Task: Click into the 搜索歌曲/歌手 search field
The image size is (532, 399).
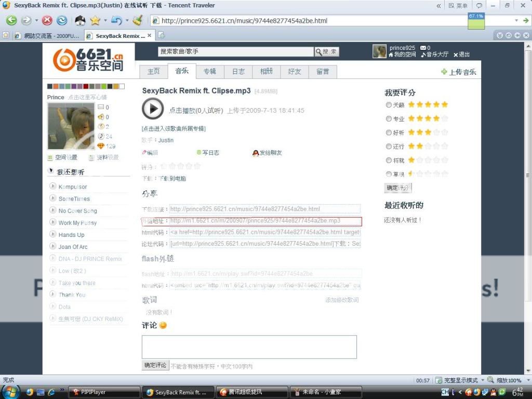Action: point(236,51)
